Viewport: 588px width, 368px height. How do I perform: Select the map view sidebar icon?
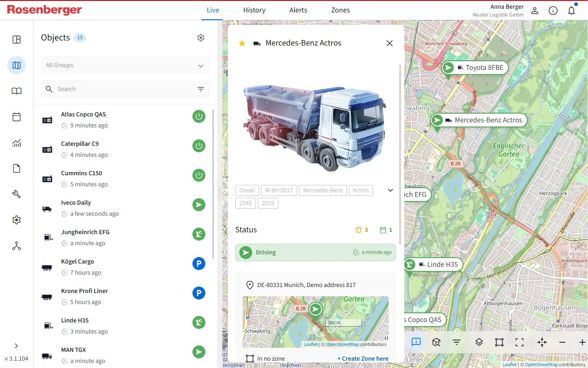(17, 65)
